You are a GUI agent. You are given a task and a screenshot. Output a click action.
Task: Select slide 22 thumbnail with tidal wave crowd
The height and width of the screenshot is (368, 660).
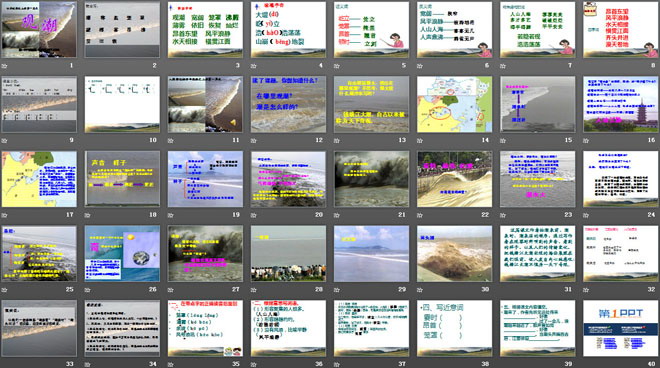click(455, 179)
